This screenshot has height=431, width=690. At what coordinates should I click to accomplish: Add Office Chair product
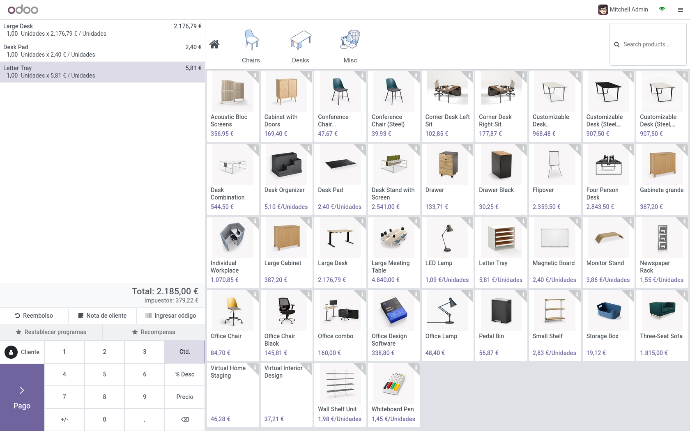233,325
